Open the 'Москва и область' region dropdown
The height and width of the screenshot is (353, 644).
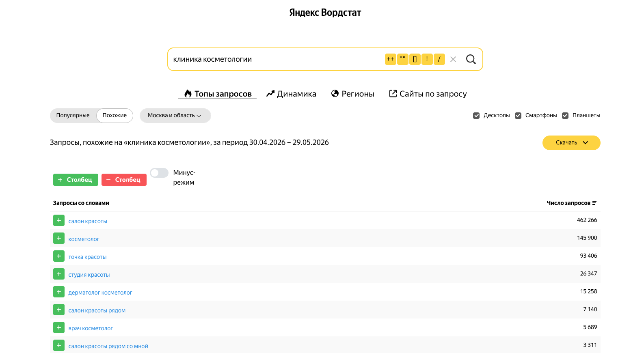tap(175, 116)
